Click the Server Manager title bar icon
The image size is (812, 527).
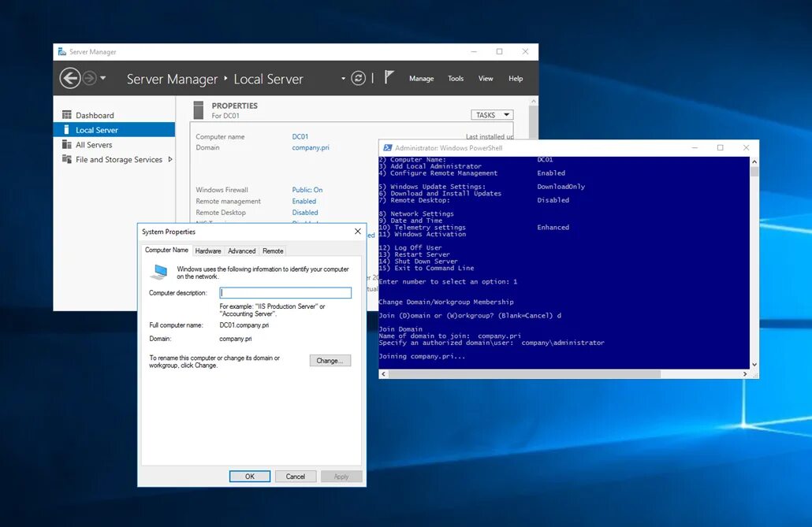(x=62, y=52)
